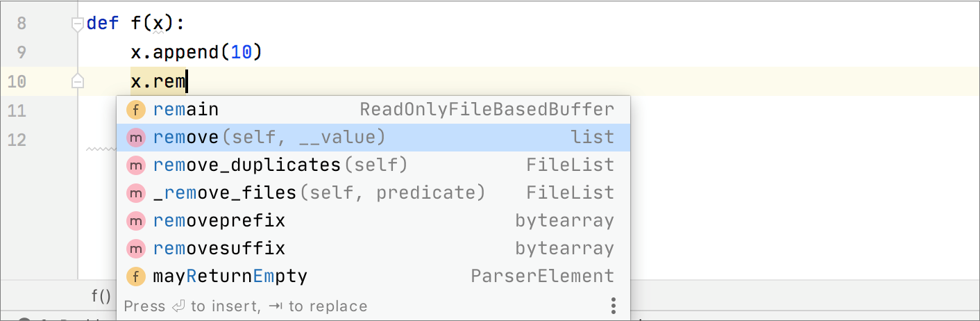980x321 pixels.
Task: Click the method icon beside removesuffix
Action: 136,249
